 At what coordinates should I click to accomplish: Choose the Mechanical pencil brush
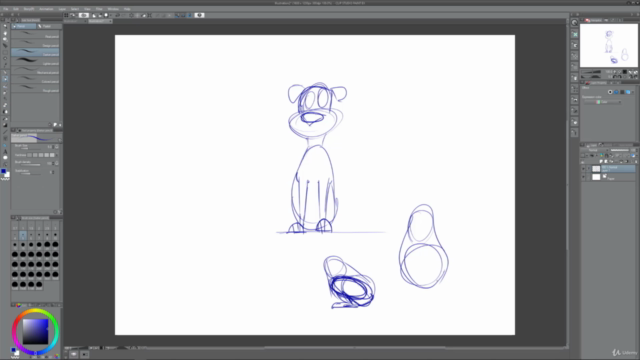35,70
